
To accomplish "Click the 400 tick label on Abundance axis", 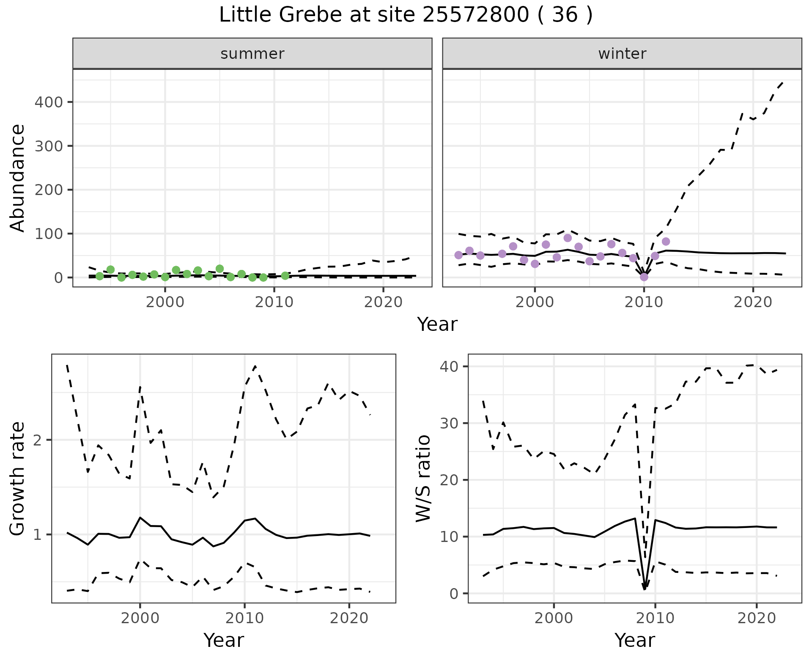I will 48,102.
